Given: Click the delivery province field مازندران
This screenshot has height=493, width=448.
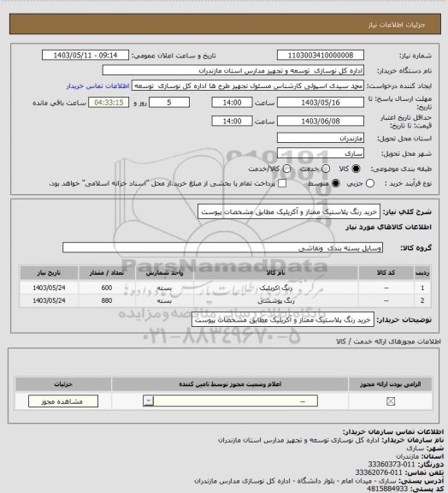Looking at the screenshot, I should coord(321,138).
